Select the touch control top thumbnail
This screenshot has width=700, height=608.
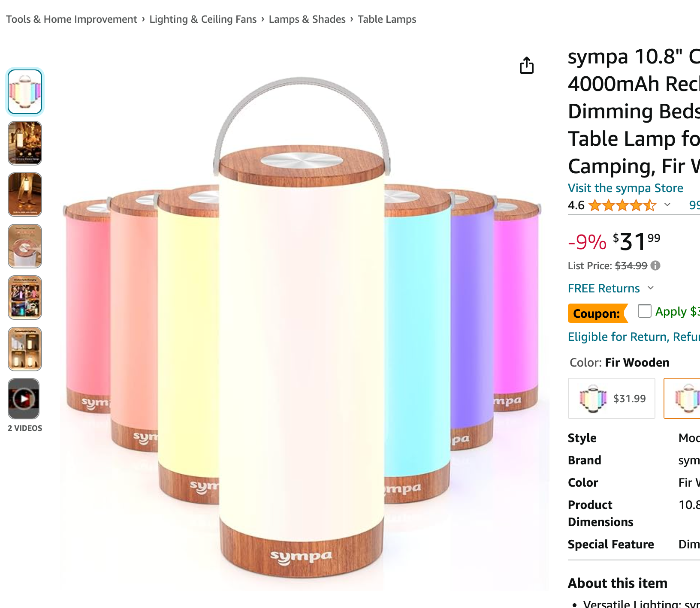[25, 246]
